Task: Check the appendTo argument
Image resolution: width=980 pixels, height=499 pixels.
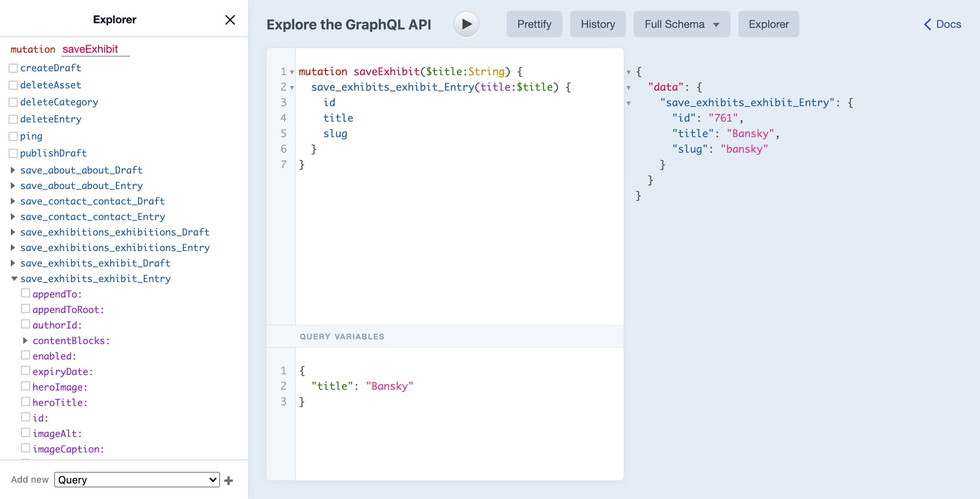Action: point(26,293)
